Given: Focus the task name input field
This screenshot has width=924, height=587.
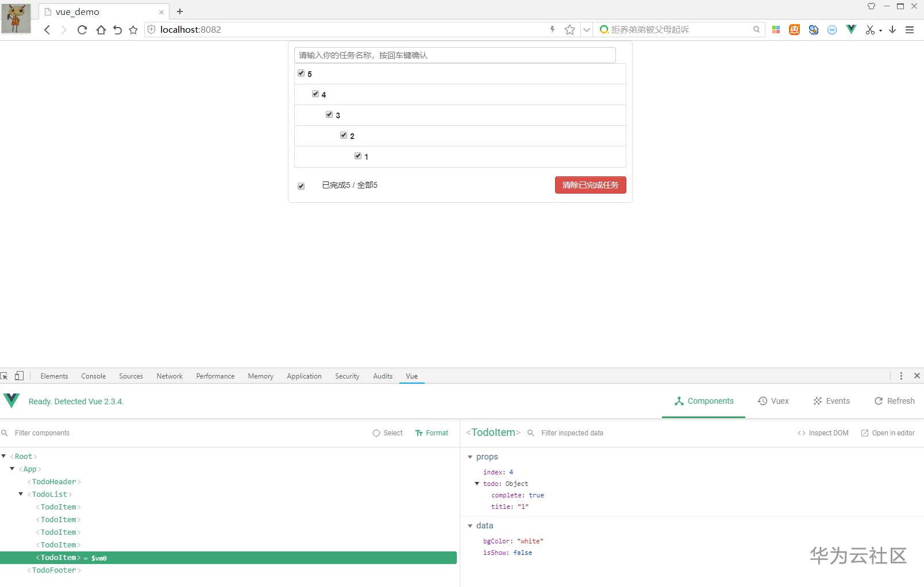Looking at the screenshot, I should pyautogui.click(x=455, y=55).
